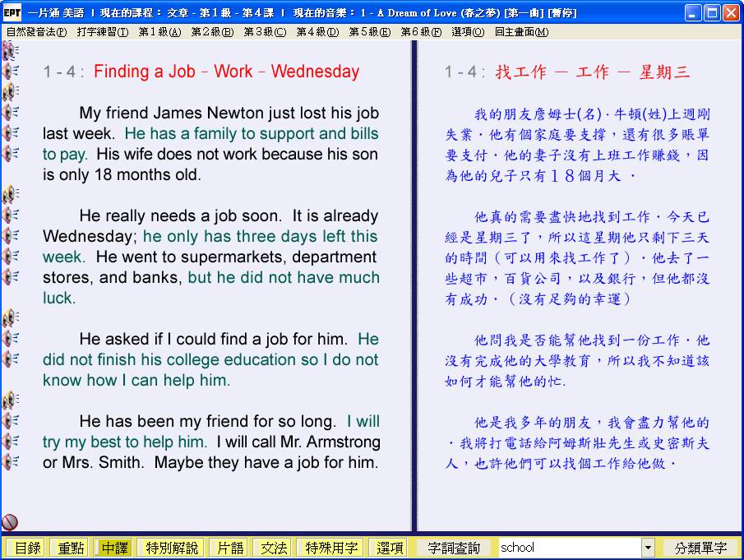Play audio for 'He has been my friend' line

point(11,421)
